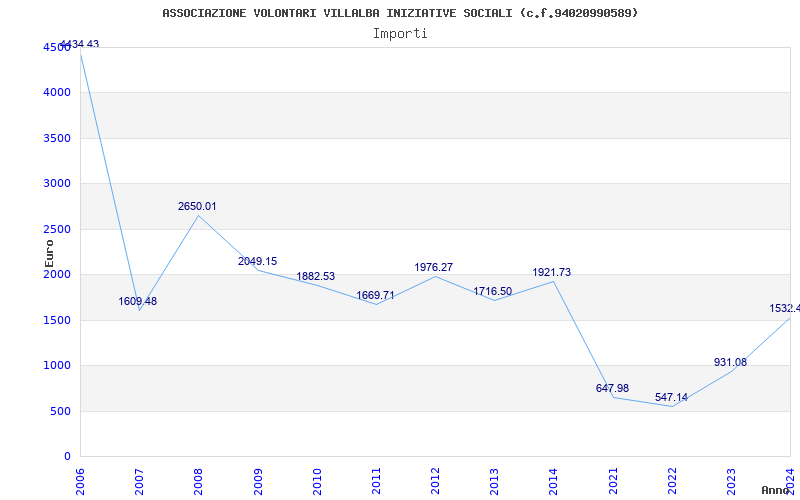Viewport: 800px width, 500px height.
Task: Click the Anno axis label
Action: coord(775,490)
